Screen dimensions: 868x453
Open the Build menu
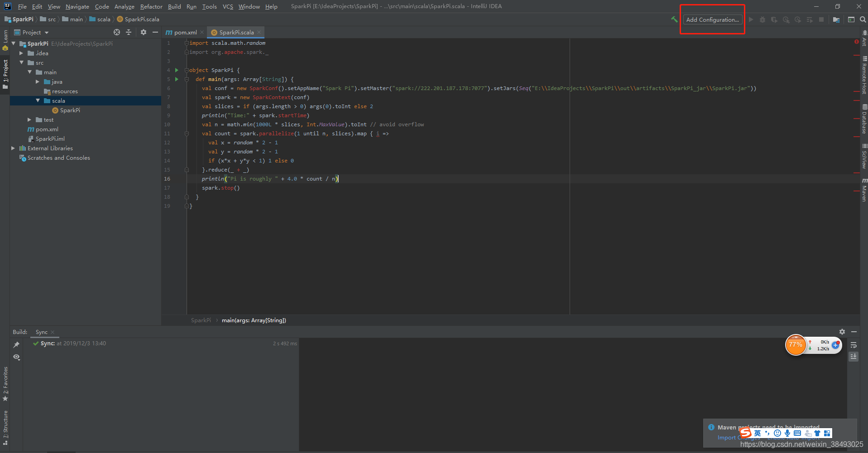(x=174, y=6)
